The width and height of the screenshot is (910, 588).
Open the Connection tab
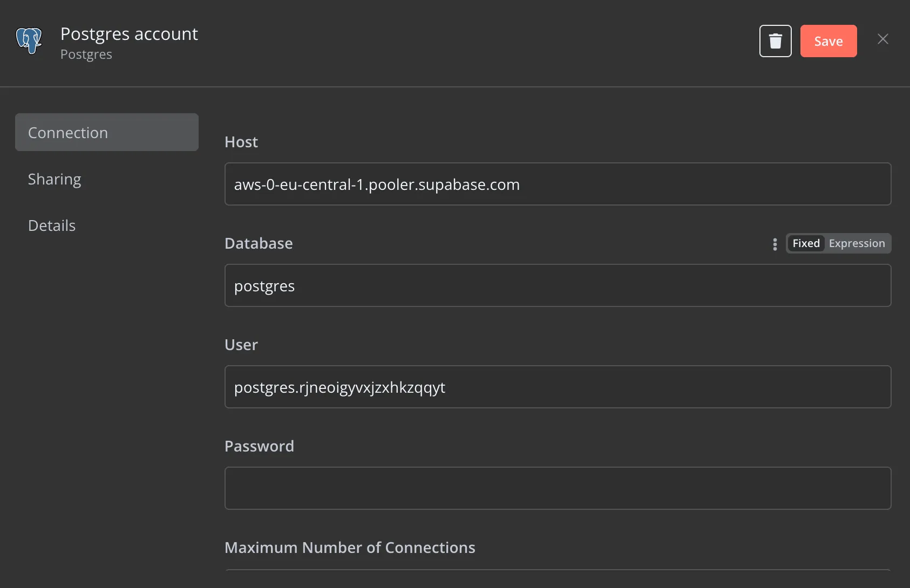[x=107, y=133]
